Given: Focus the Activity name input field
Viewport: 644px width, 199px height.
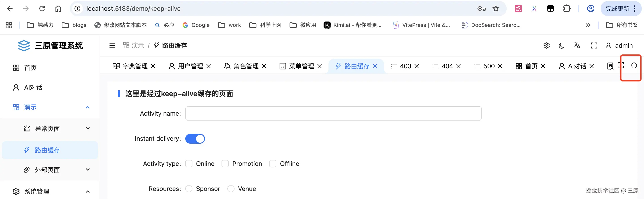Looking at the screenshot, I should (333, 113).
